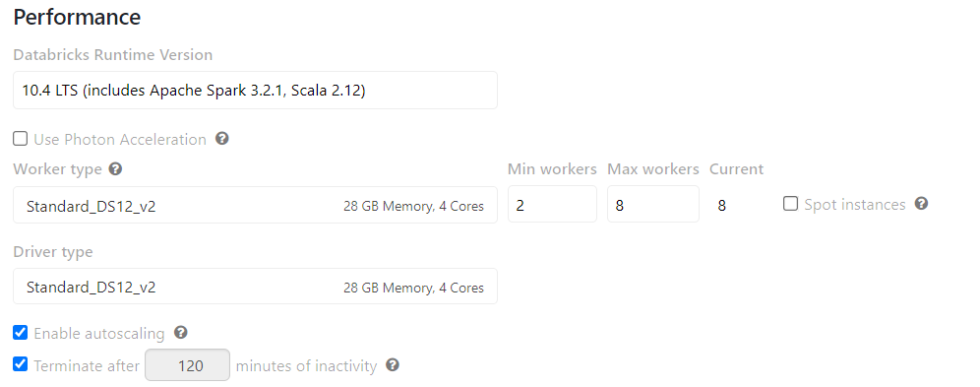Click the Current workers count value

coord(722,206)
